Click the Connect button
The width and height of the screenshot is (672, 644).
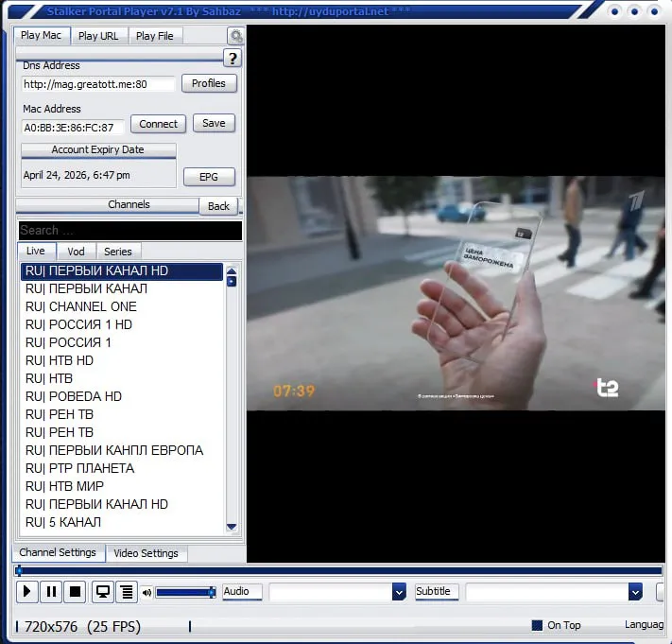(x=158, y=124)
